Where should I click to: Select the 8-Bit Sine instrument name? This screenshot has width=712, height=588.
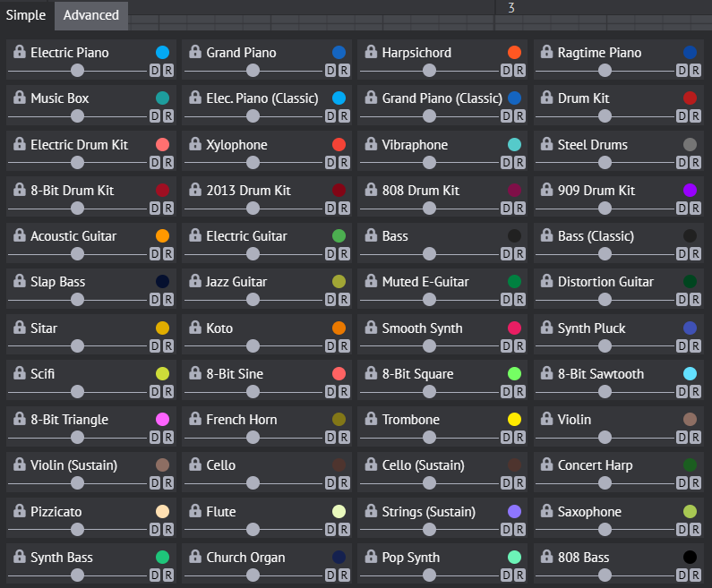[235, 374]
